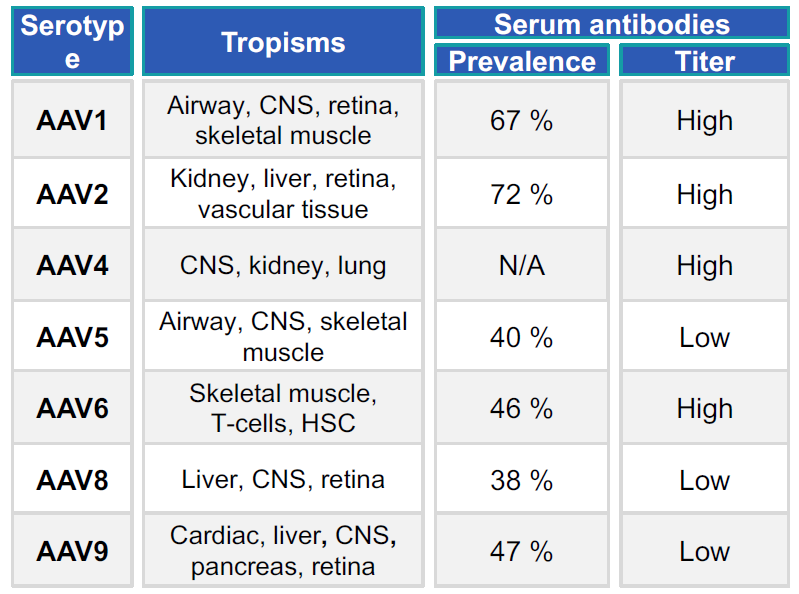The height and width of the screenshot is (594, 799).
Task: Click the 67 % prevalence cell
Action: (x=521, y=120)
